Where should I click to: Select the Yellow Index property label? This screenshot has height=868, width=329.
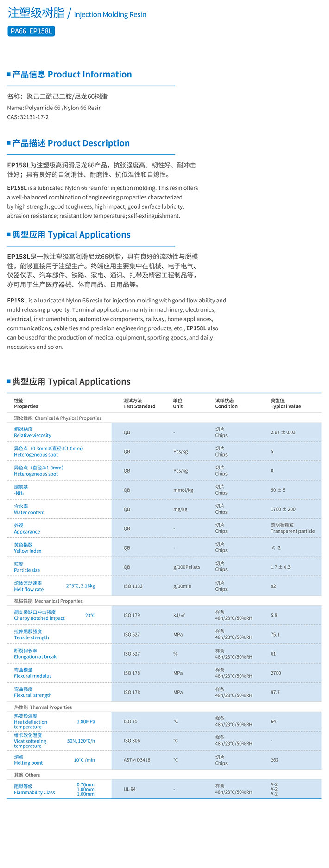click(27, 551)
